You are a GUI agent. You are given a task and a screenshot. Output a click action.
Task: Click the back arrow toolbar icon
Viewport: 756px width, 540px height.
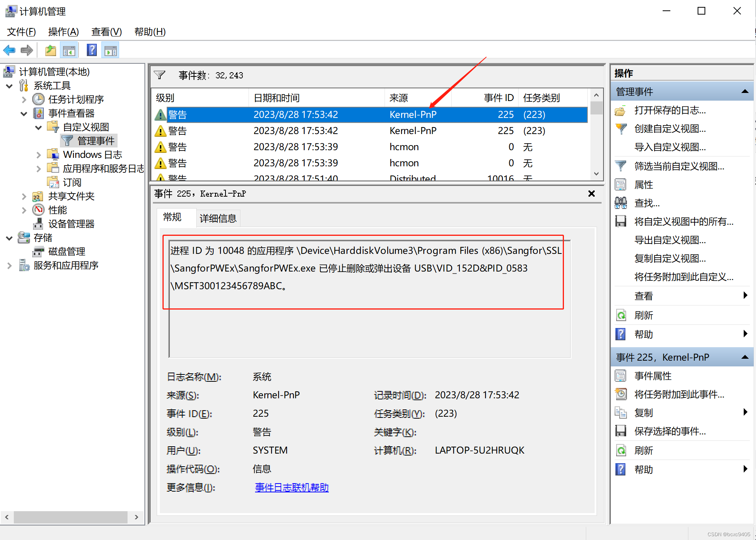click(9, 50)
